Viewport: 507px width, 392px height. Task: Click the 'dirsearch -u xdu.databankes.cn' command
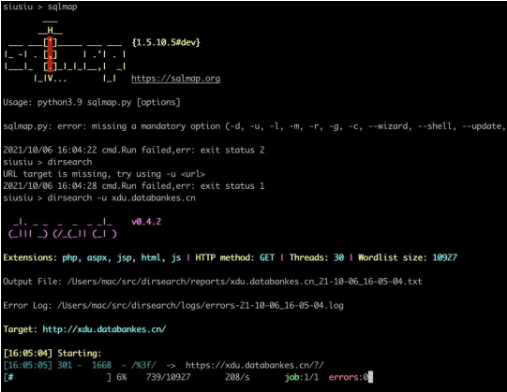pos(121,198)
